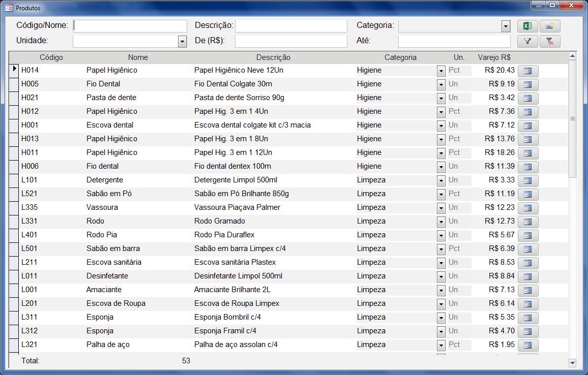This screenshot has width=588, height=375.
Task: Click the Código column header
Action: click(51, 57)
